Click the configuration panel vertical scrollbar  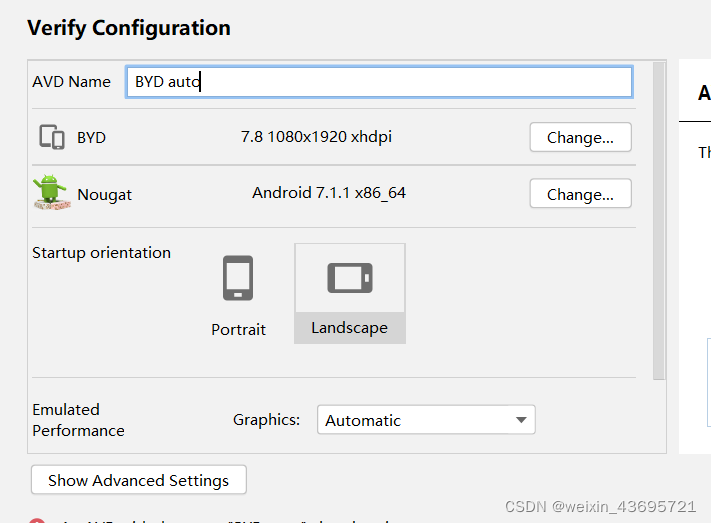pyautogui.click(x=659, y=221)
